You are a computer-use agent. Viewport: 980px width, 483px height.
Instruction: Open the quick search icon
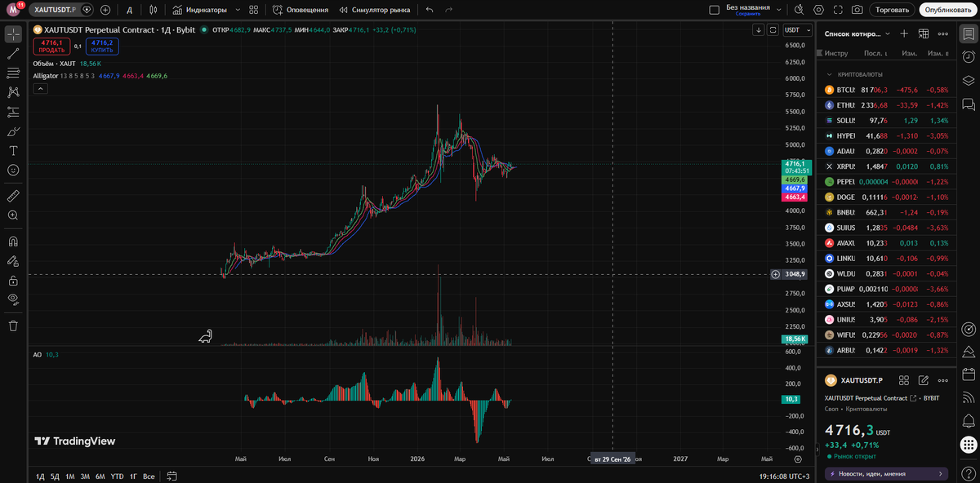pyautogui.click(x=799, y=10)
